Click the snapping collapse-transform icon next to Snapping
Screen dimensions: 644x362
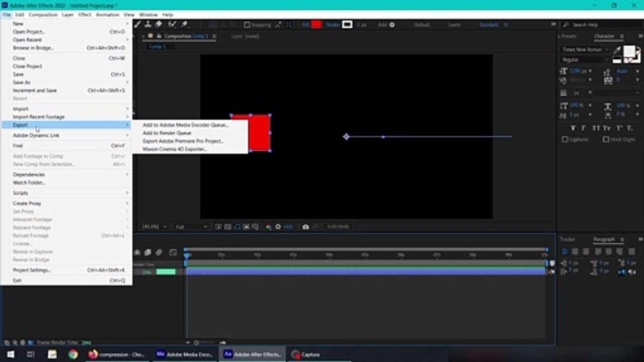pyautogui.click(x=278, y=25)
